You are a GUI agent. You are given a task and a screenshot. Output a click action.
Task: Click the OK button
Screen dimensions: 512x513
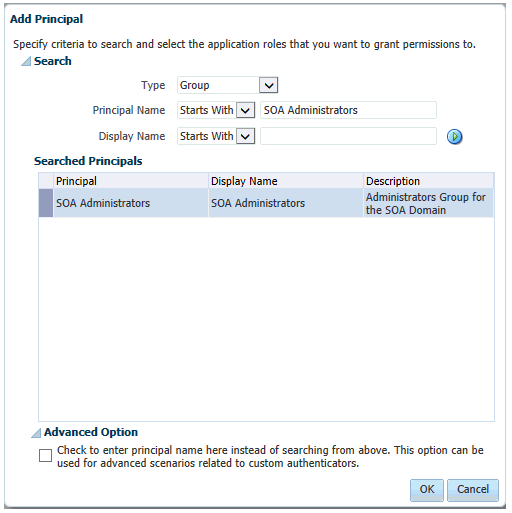pos(427,489)
